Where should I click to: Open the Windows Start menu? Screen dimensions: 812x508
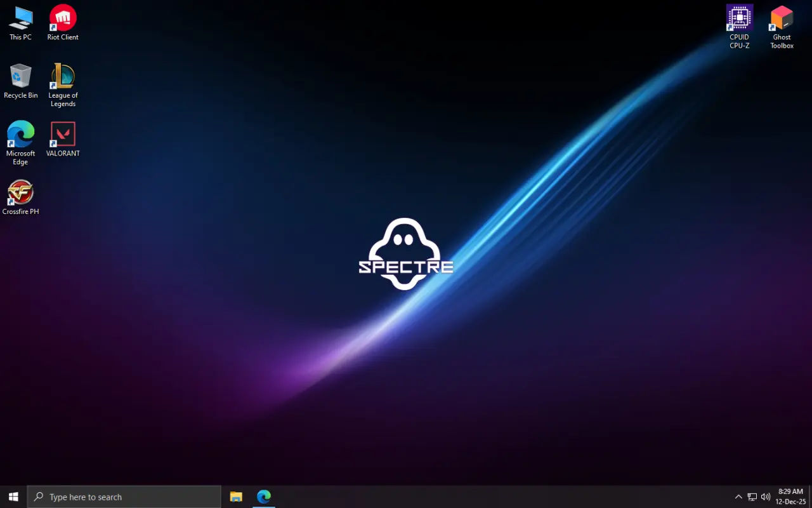pos(13,497)
